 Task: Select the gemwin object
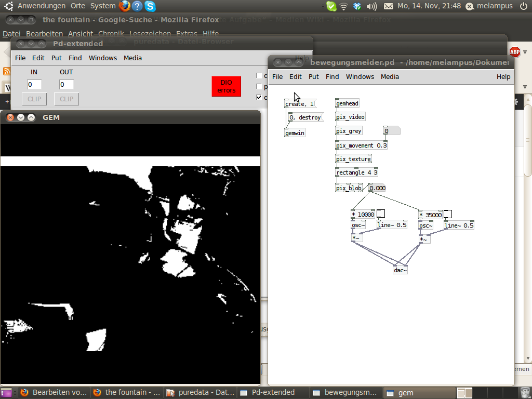[295, 133]
